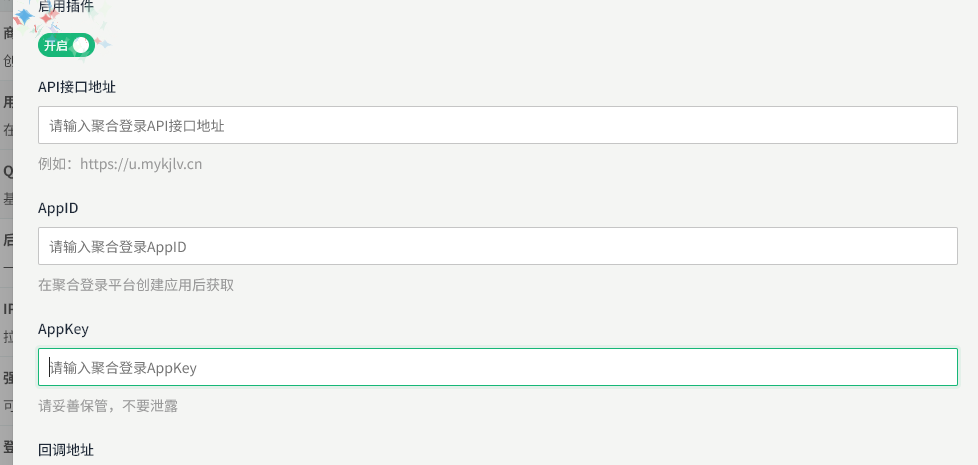Image resolution: width=978 pixels, height=465 pixels.
Task: Click the API接口地址 field label
Action: click(x=77, y=87)
